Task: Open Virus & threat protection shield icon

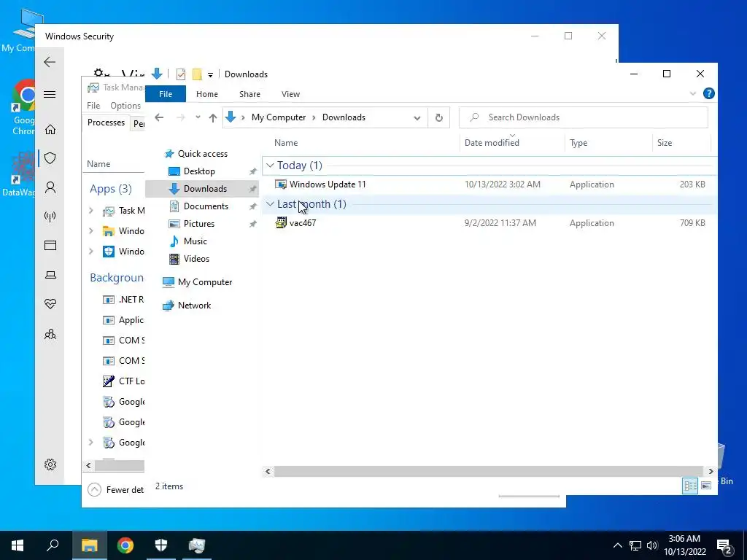Action: [50, 158]
